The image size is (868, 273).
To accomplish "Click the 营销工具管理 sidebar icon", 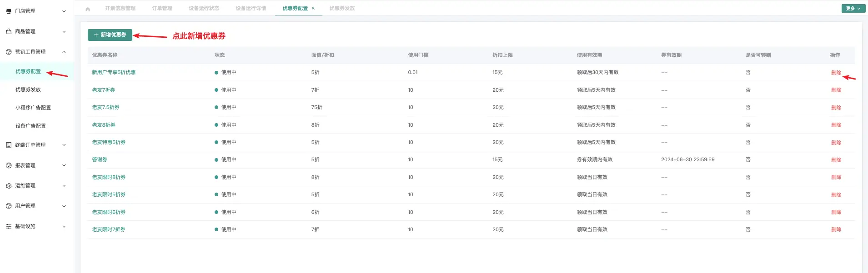I will pyautogui.click(x=9, y=52).
